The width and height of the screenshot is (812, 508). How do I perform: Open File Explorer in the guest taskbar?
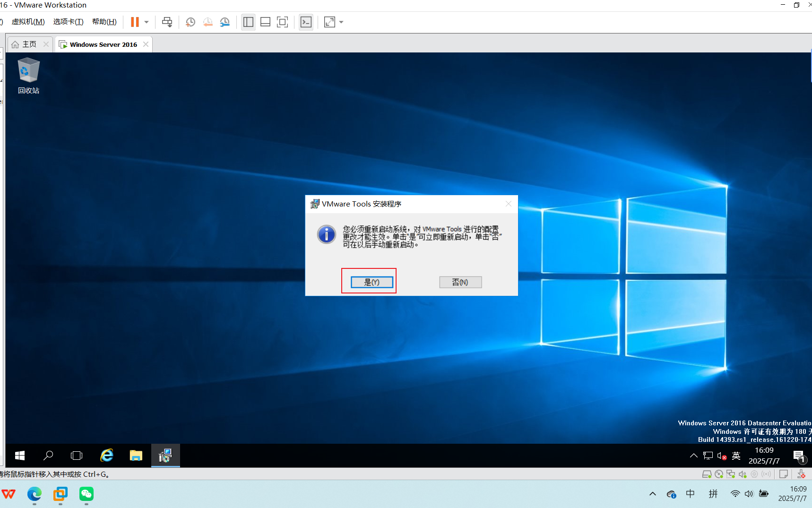pyautogui.click(x=136, y=455)
